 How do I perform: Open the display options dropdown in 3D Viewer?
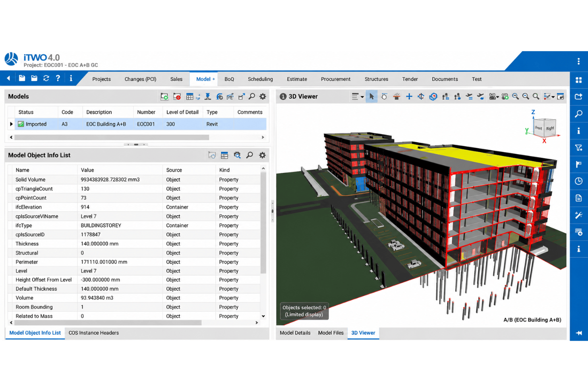(x=549, y=97)
